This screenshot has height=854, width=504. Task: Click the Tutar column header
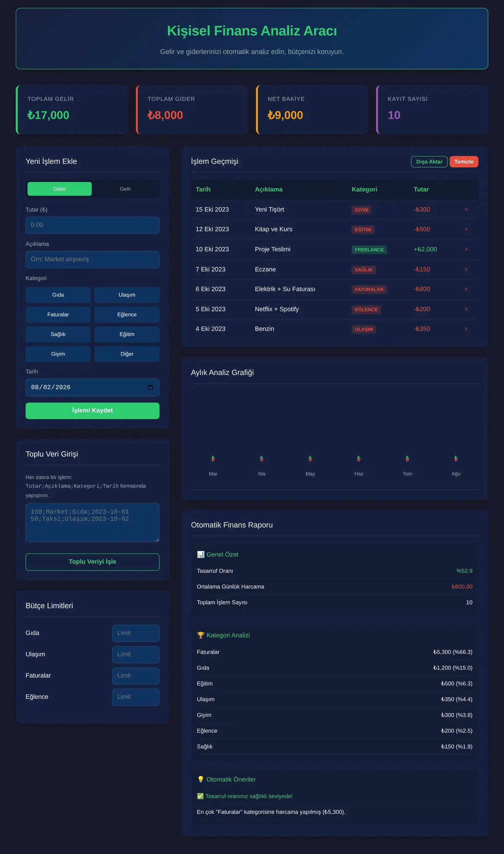pos(421,190)
